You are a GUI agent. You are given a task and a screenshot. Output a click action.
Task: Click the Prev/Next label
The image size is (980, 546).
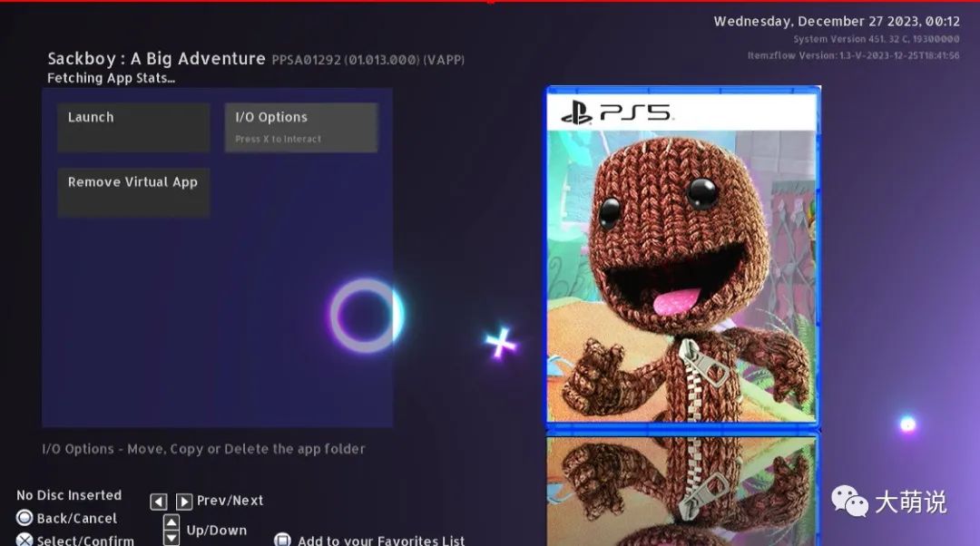pos(230,501)
